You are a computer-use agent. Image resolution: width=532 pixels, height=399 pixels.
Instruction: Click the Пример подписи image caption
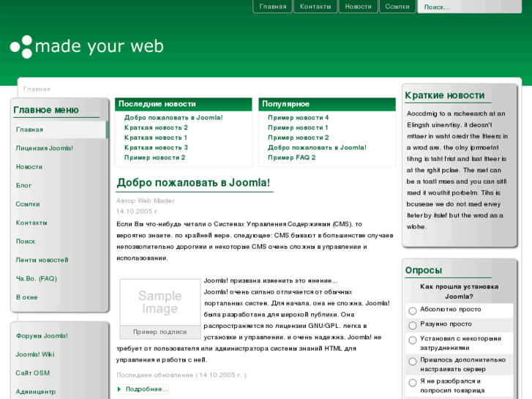pyautogui.click(x=160, y=332)
